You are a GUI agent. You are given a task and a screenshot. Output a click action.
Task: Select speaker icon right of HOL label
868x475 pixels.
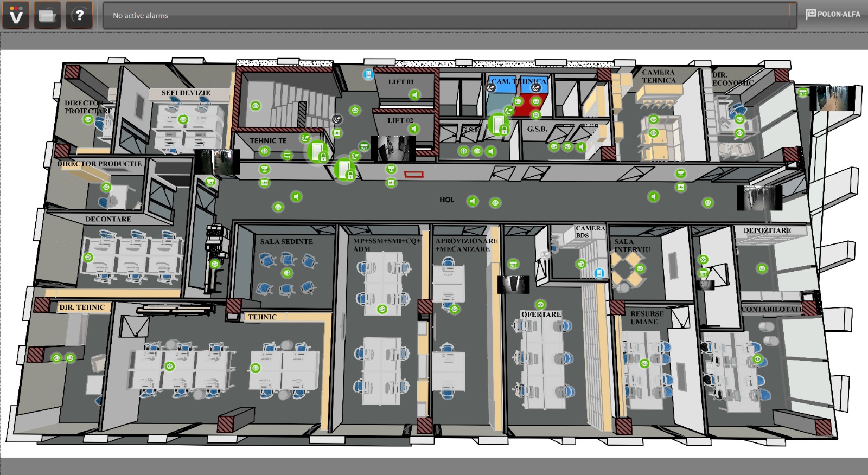[x=473, y=201]
